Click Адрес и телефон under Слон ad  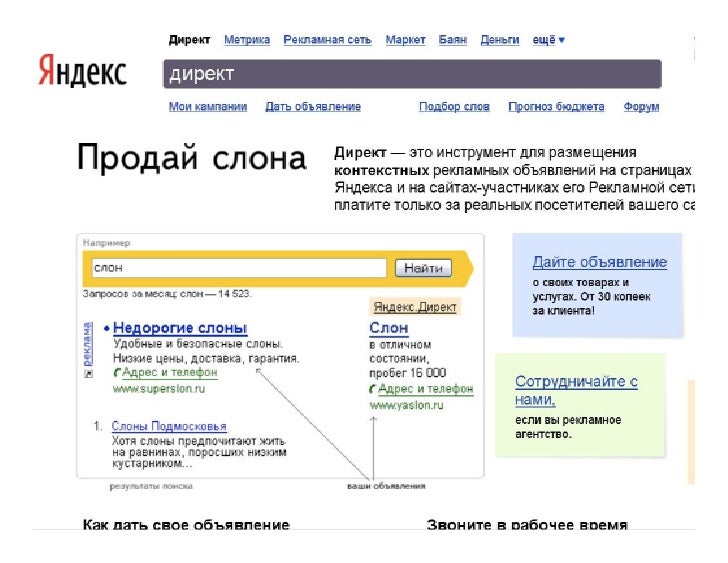coord(426,389)
